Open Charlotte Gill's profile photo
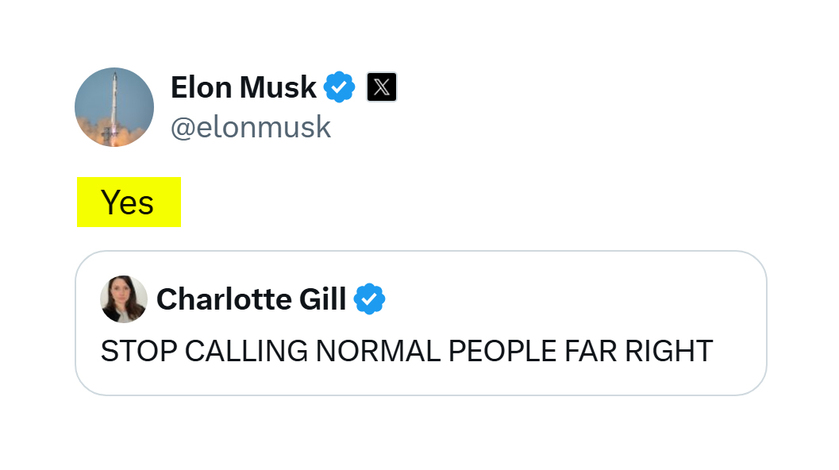This screenshot has width=839, height=470. click(x=124, y=299)
